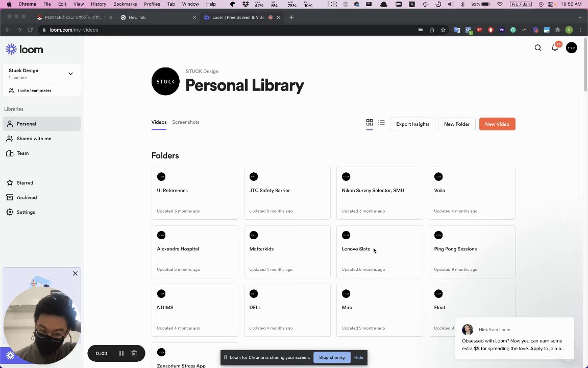Image resolution: width=588 pixels, height=368 pixels.
Task: Open the History menu
Action: click(98, 4)
